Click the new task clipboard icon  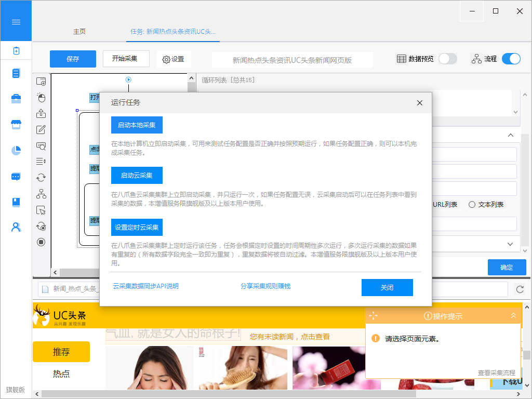point(16,50)
